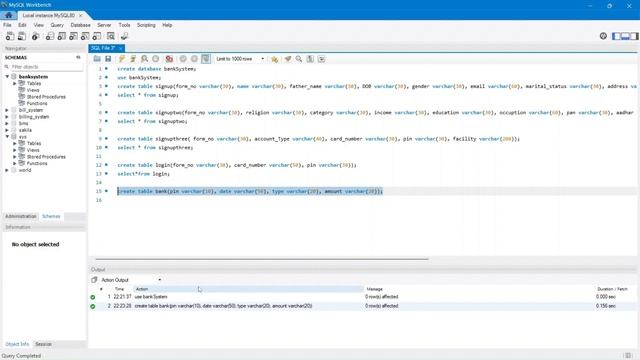Viewport: 640px width, 360px height.
Task: Expand Tables under banksystem
Action: point(15,83)
